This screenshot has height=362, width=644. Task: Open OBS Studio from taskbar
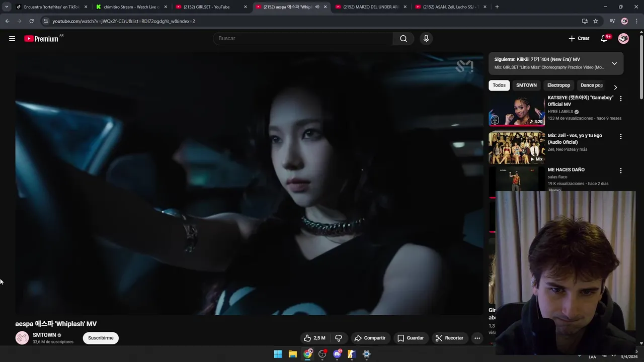tap(323, 354)
